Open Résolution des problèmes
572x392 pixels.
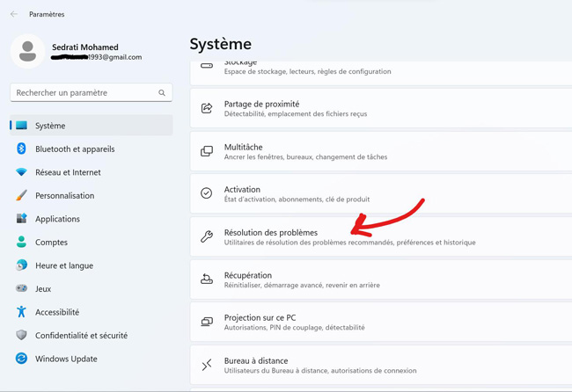pyautogui.click(x=271, y=233)
